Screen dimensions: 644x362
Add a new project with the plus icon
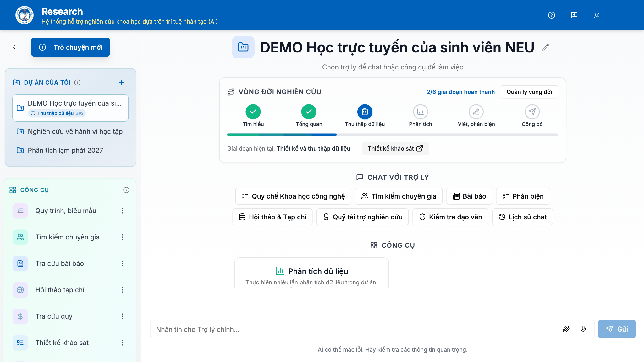coord(122,82)
